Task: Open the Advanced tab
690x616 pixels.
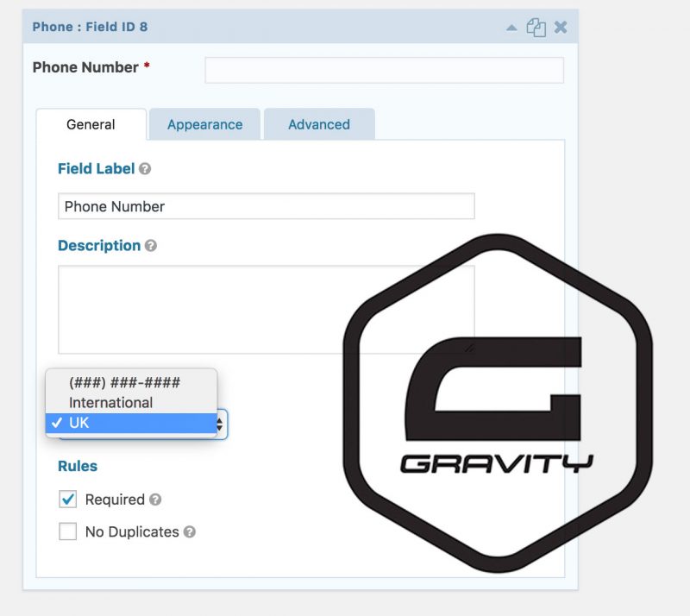Action: (x=319, y=124)
